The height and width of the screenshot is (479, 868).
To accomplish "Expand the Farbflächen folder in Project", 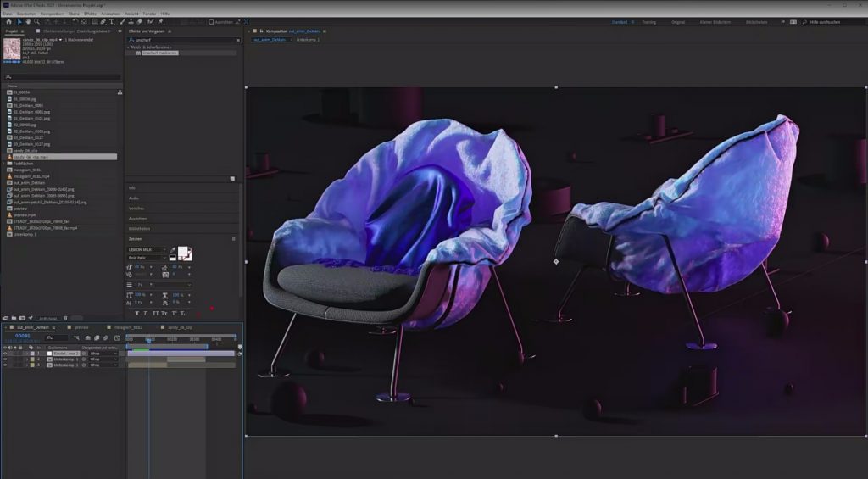I will (x=4, y=164).
